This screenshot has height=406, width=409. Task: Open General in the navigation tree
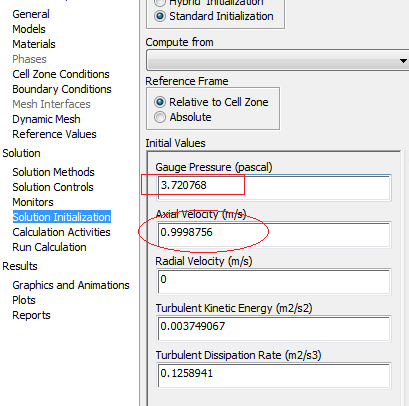pos(31,14)
